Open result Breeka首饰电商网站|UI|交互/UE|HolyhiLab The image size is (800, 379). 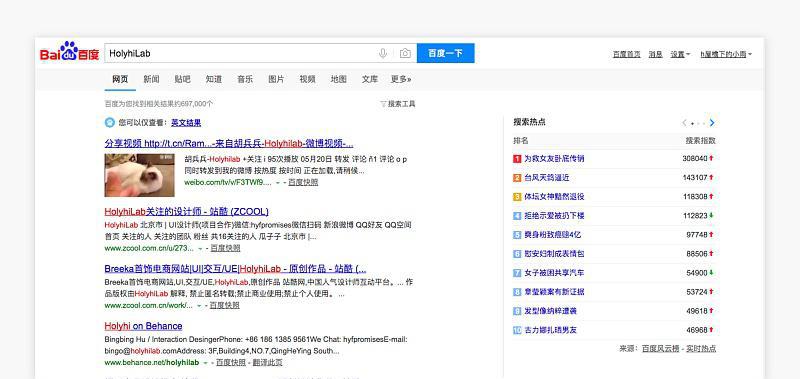tap(235, 268)
